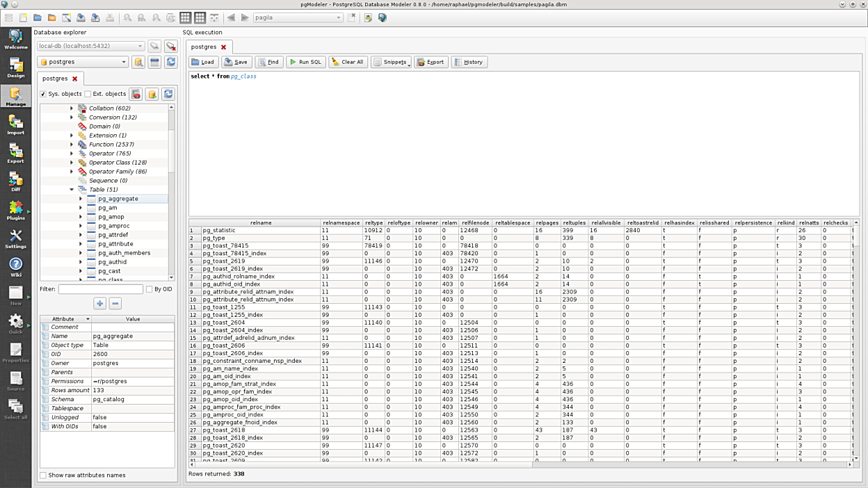Open the Import section in sidebar

pos(15,124)
